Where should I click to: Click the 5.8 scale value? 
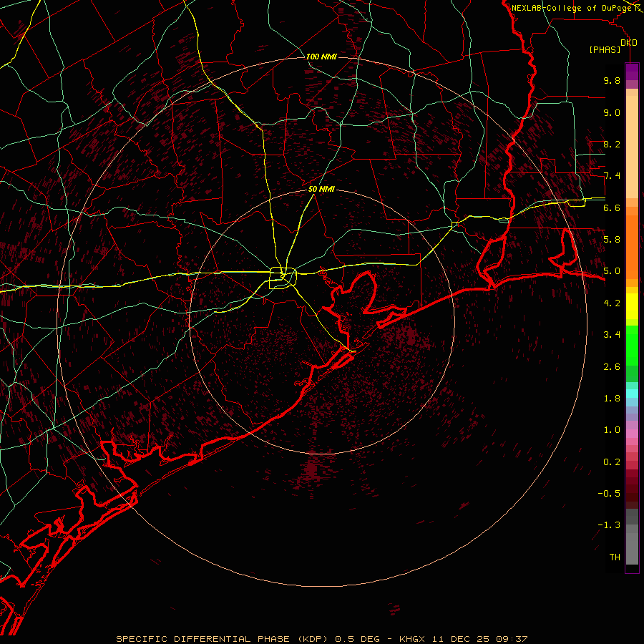click(612, 240)
